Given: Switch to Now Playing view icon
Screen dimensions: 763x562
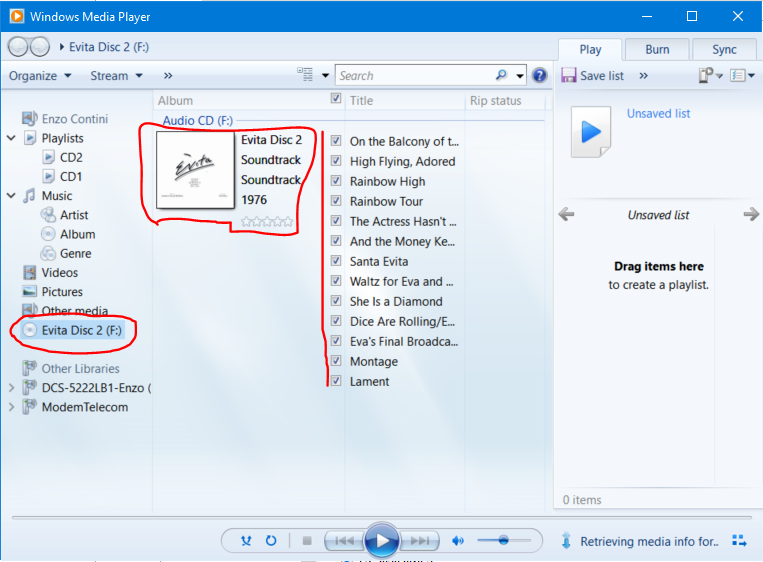Looking at the screenshot, I should tap(739, 541).
